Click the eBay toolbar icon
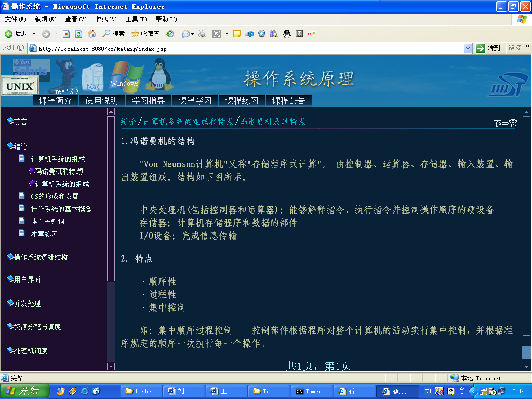Screen dimensions: 532x399 312,34
